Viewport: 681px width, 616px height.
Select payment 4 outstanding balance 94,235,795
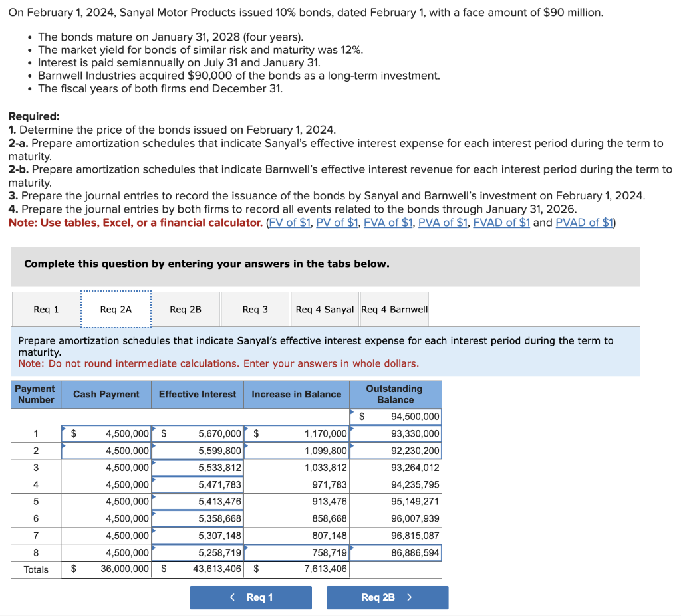(396, 484)
